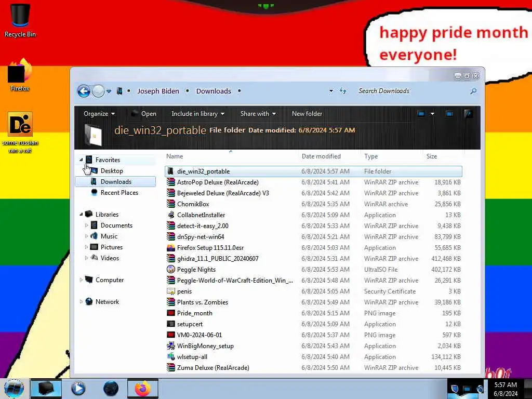Open the Organize menu
This screenshot has width=532, height=399.
(x=99, y=114)
